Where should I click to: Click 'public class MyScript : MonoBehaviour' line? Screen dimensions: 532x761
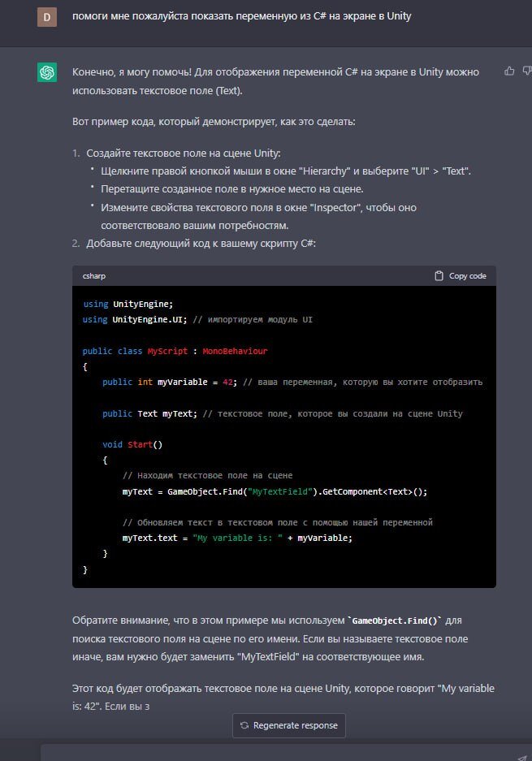(175, 351)
